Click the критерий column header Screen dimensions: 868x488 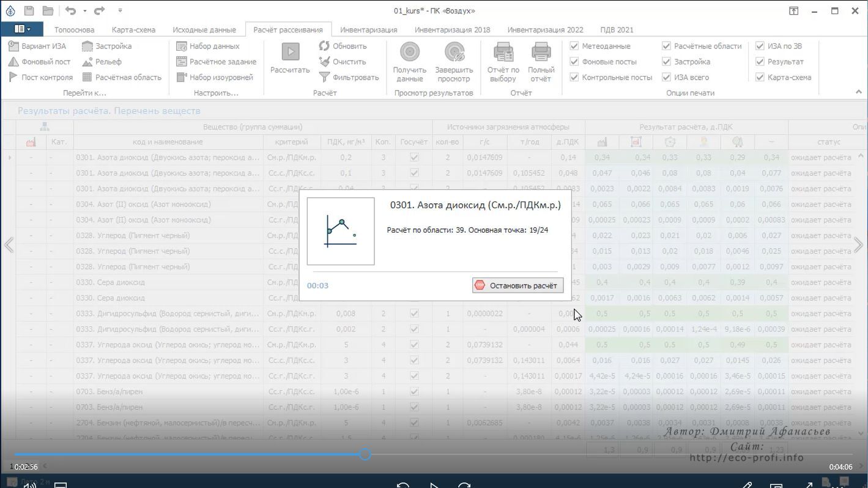(291, 142)
